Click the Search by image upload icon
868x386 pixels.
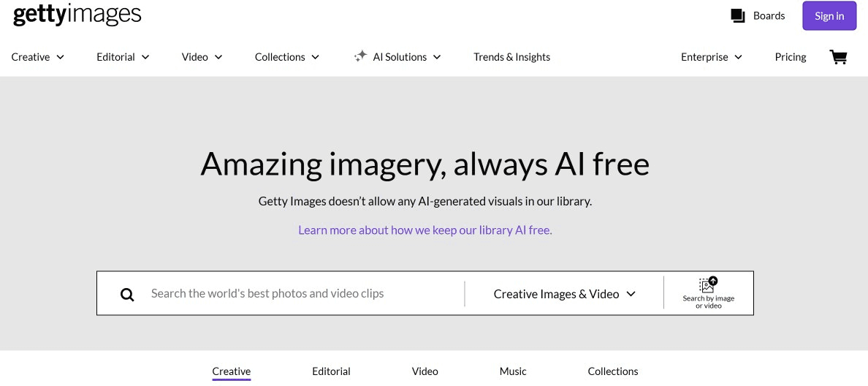[x=708, y=284]
